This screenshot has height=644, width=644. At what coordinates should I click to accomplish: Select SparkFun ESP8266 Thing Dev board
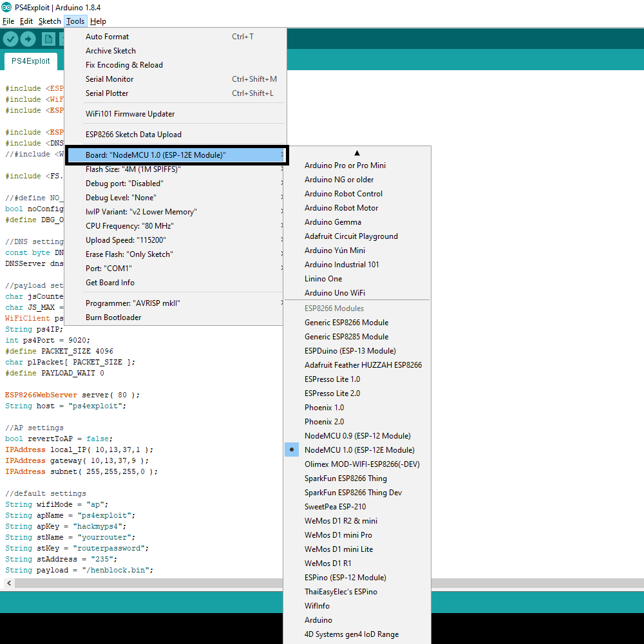[x=357, y=493]
